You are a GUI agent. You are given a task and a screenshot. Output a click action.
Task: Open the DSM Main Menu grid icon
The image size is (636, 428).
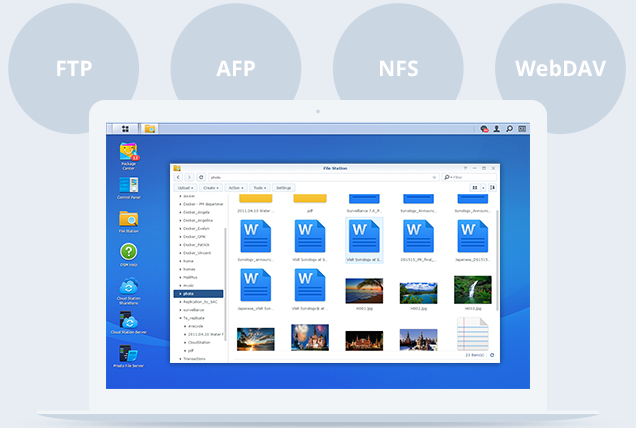tap(125, 129)
